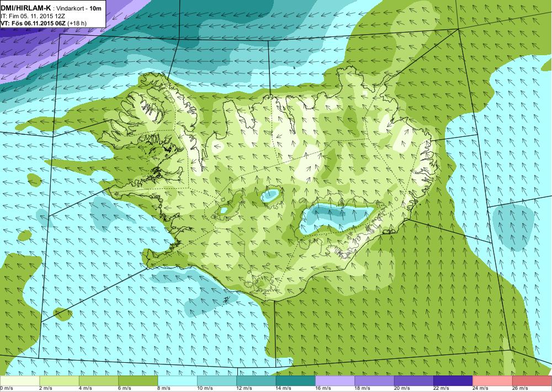This screenshot has width=552, height=392.
Task: Click the lavender 16–18 m/s legend swatch
Action: (335, 381)
